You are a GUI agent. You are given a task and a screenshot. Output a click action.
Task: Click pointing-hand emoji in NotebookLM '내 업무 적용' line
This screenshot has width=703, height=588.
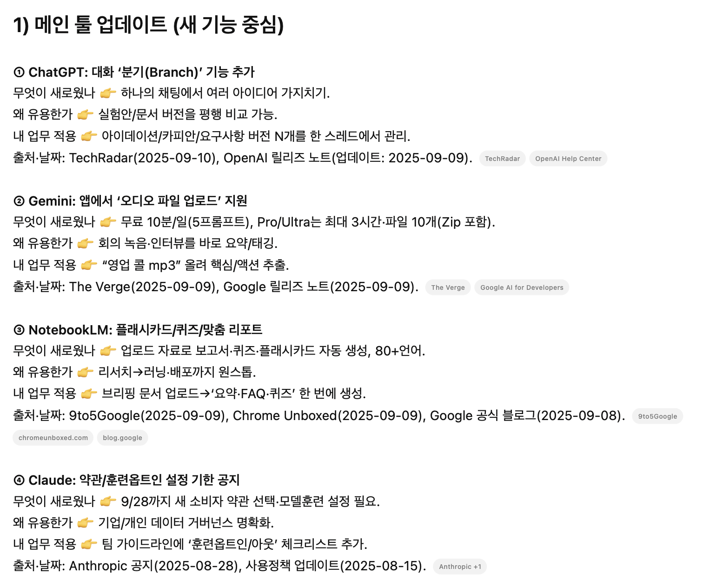click(x=89, y=394)
